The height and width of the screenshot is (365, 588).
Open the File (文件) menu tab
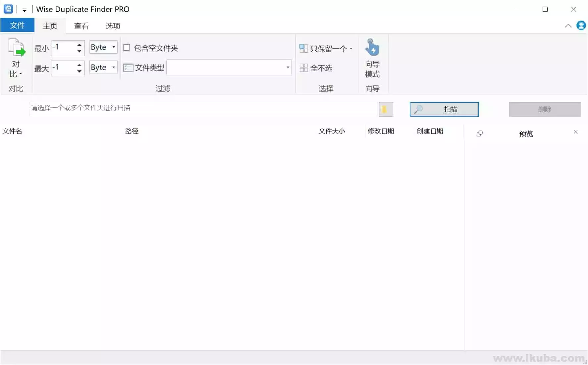point(17,26)
